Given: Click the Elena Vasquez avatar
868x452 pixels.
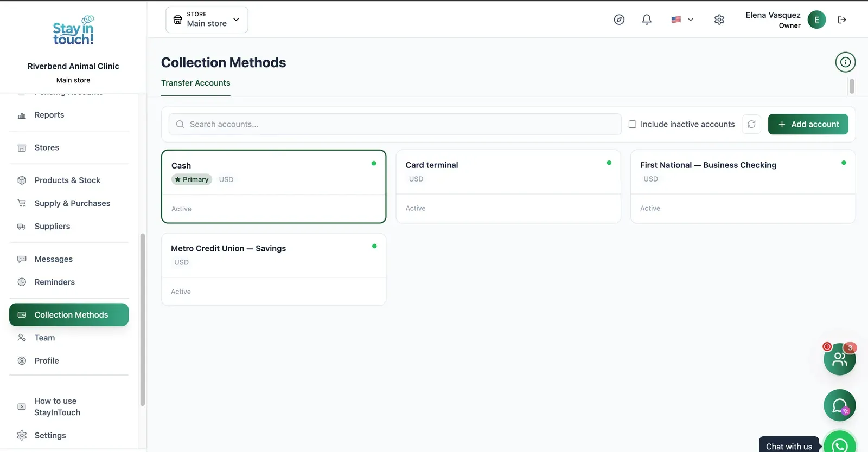Looking at the screenshot, I should pos(816,20).
